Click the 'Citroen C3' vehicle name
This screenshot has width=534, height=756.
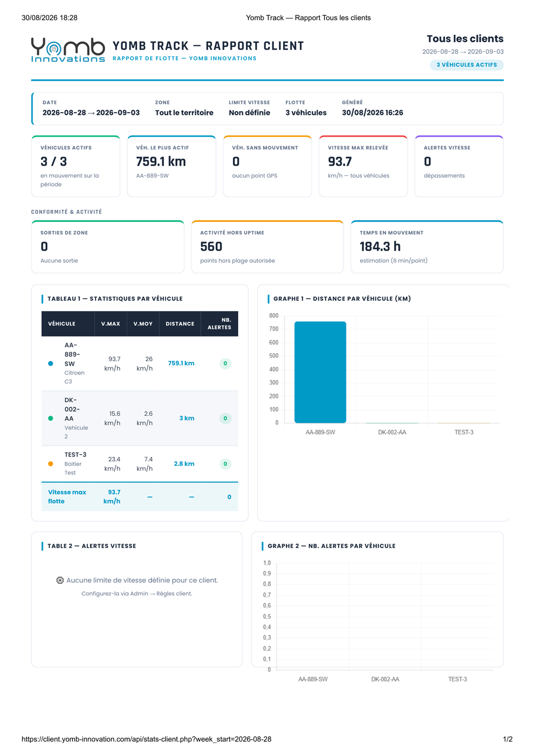coord(74,377)
